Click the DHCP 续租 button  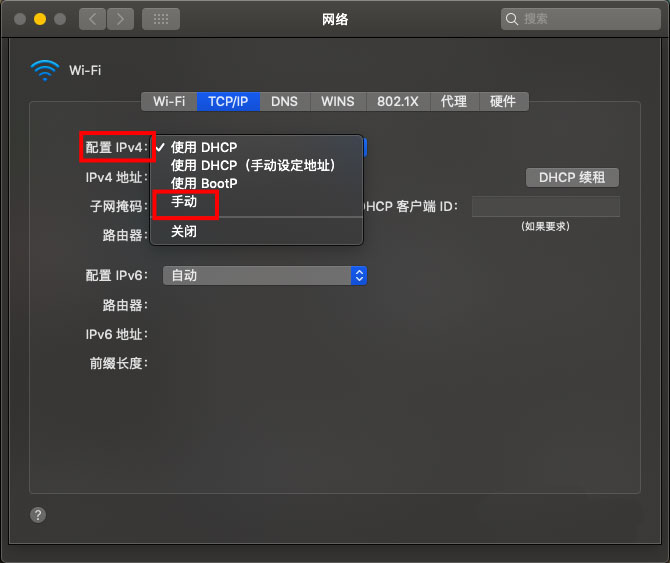[572, 177]
